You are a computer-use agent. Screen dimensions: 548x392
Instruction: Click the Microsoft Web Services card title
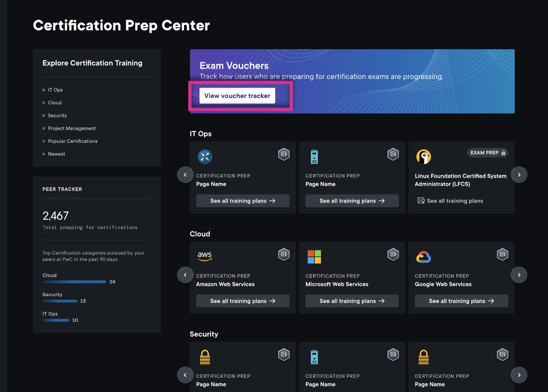pyautogui.click(x=337, y=284)
